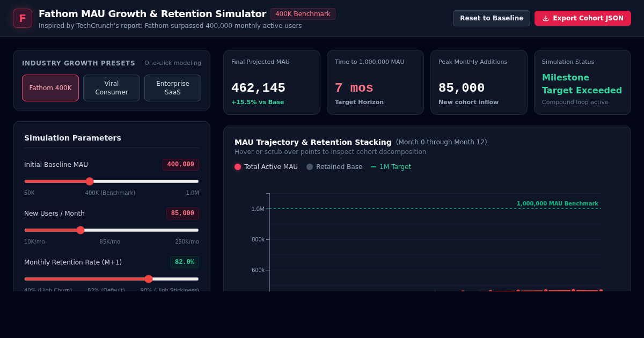
Task: Click the Simulation Status card
Action: 582,82
